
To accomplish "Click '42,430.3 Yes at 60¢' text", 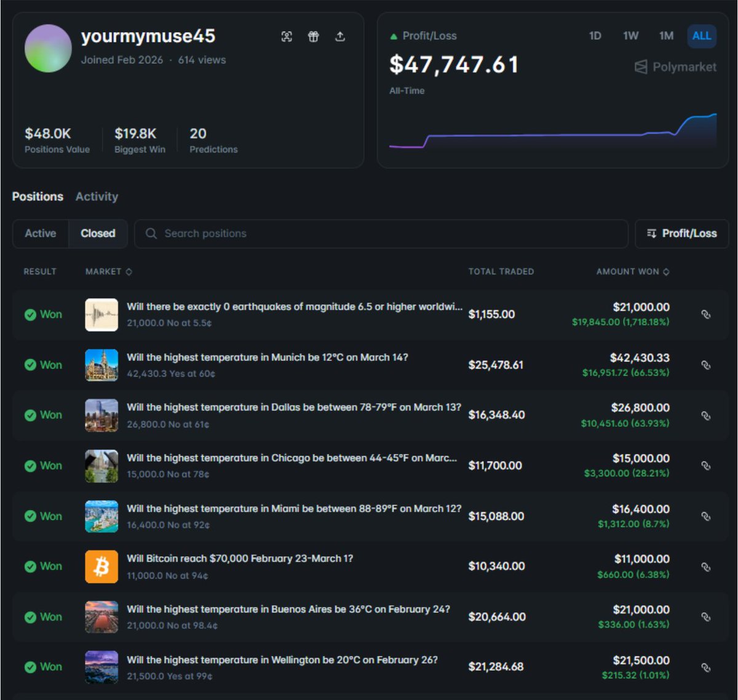I will [x=171, y=373].
